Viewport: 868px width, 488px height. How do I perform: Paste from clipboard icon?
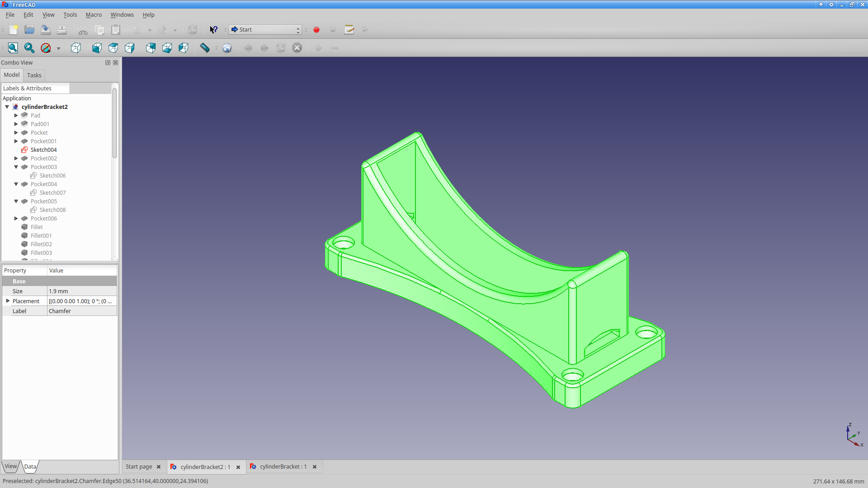116,30
